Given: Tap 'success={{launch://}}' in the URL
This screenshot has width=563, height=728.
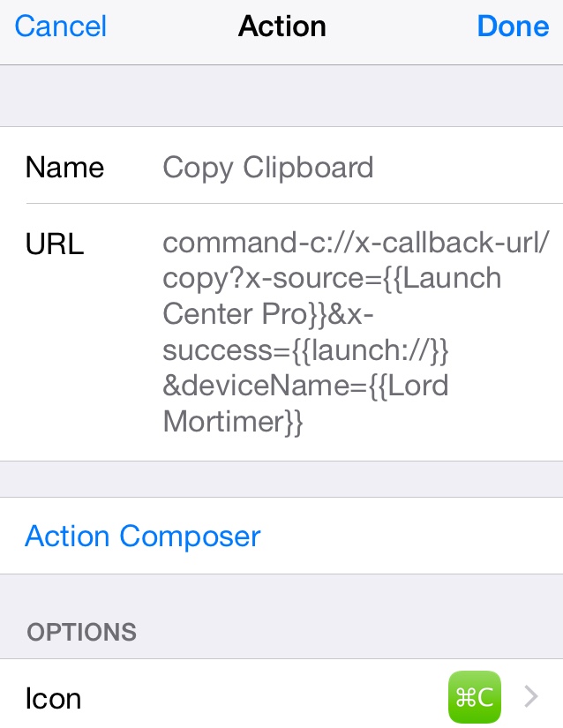Looking at the screenshot, I should pos(305,350).
